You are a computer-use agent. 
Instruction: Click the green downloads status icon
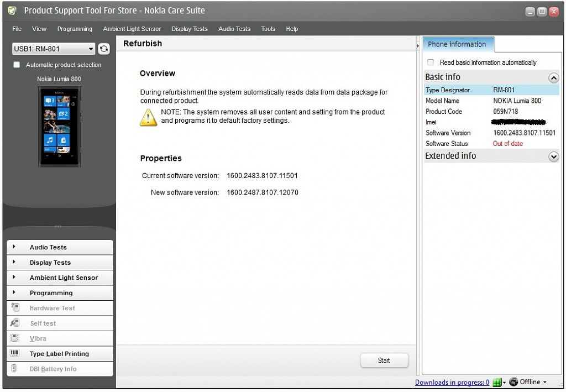click(497, 382)
